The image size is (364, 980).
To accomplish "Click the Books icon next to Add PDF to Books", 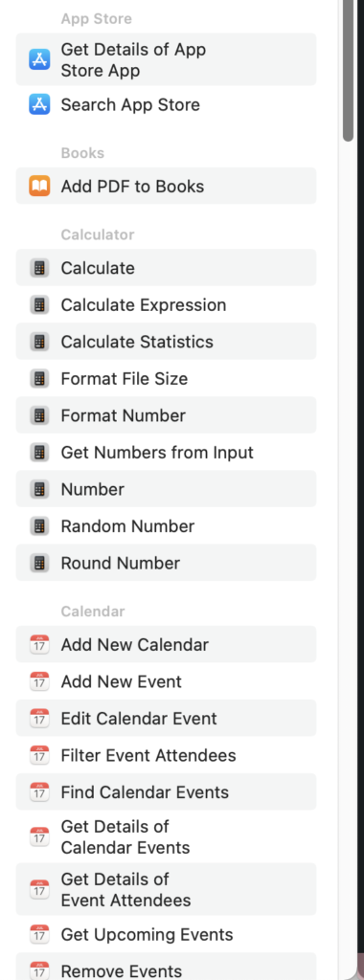I will click(39, 187).
